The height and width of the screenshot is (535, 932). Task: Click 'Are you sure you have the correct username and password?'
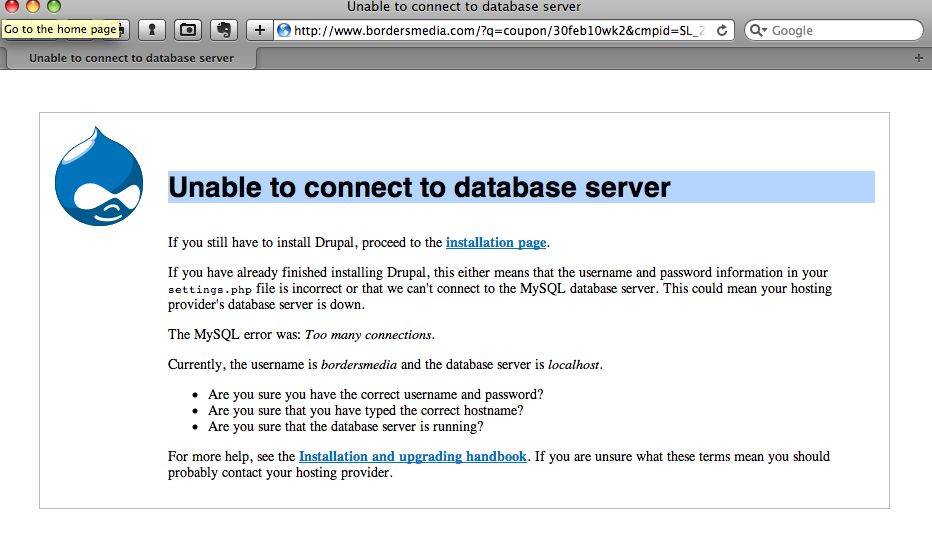pos(376,395)
